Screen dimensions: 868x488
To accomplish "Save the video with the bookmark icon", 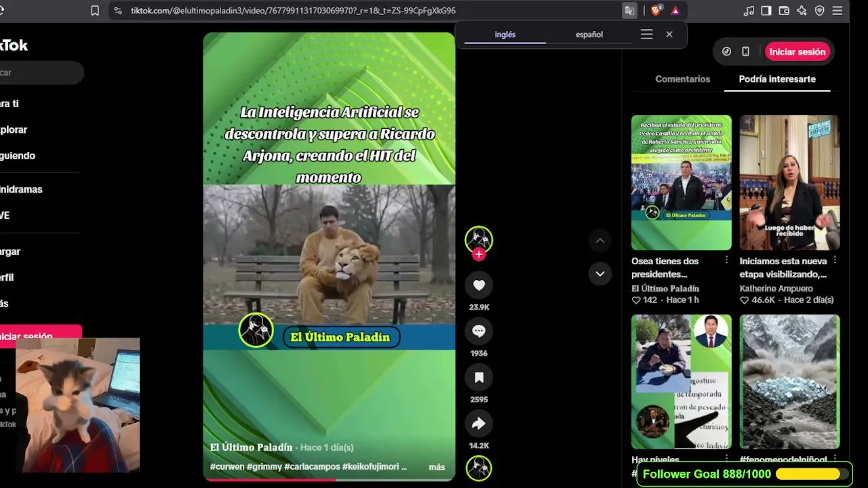I will [x=479, y=378].
